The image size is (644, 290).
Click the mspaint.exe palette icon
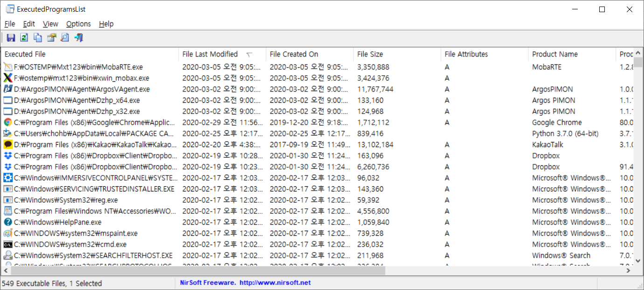click(x=8, y=233)
